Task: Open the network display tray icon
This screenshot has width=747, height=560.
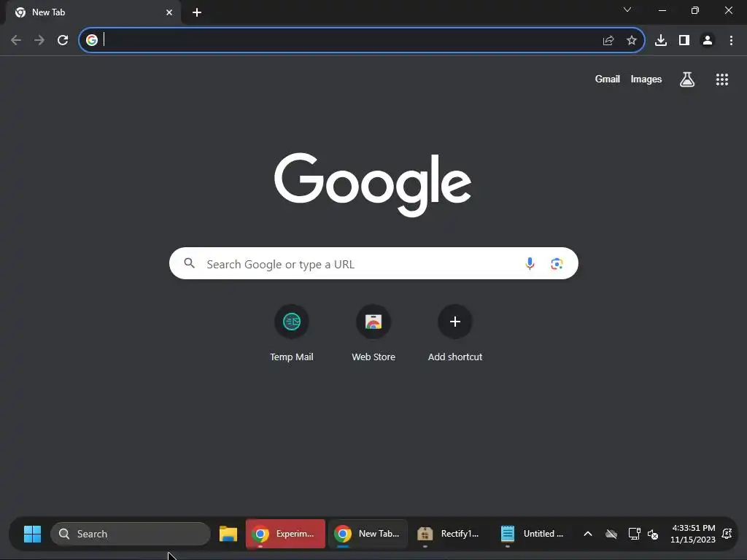Action: (634, 534)
